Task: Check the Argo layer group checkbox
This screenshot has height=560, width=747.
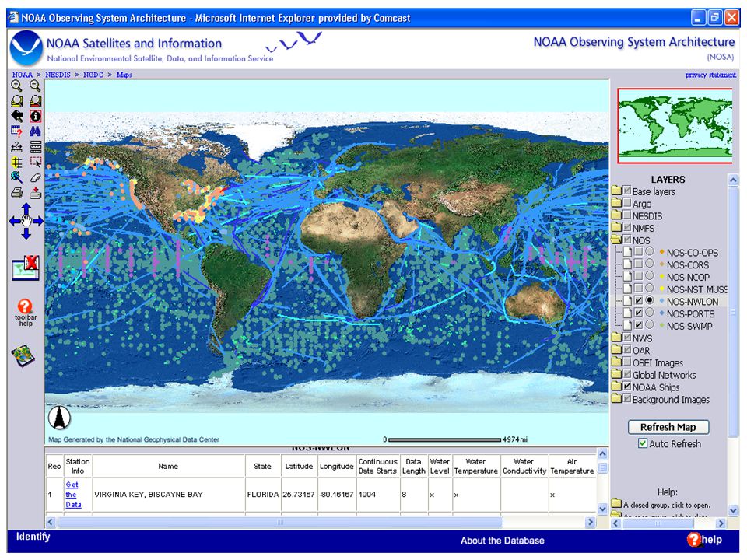Action: [627, 202]
